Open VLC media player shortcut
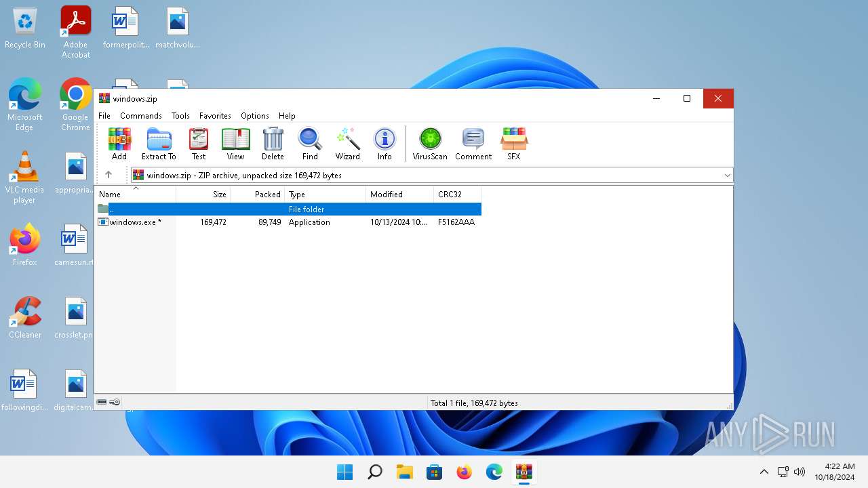The image size is (868, 488). (25, 178)
